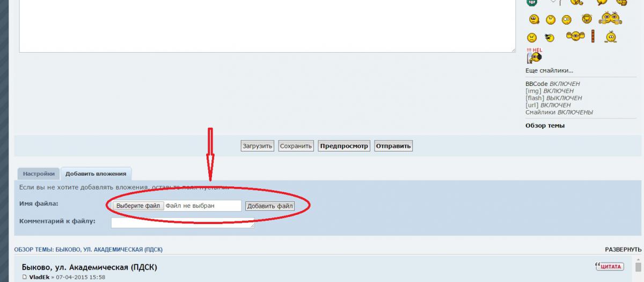Insert the angry frowning smiley

coord(531,37)
